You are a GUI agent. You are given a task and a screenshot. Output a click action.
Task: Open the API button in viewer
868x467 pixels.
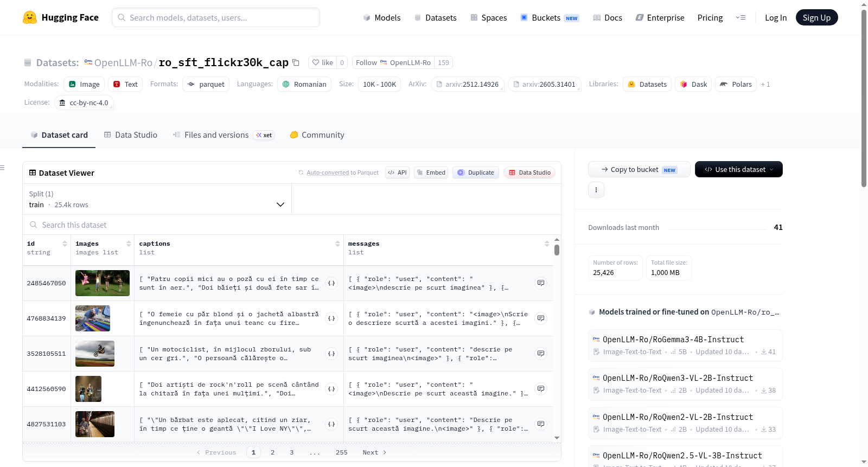point(397,172)
